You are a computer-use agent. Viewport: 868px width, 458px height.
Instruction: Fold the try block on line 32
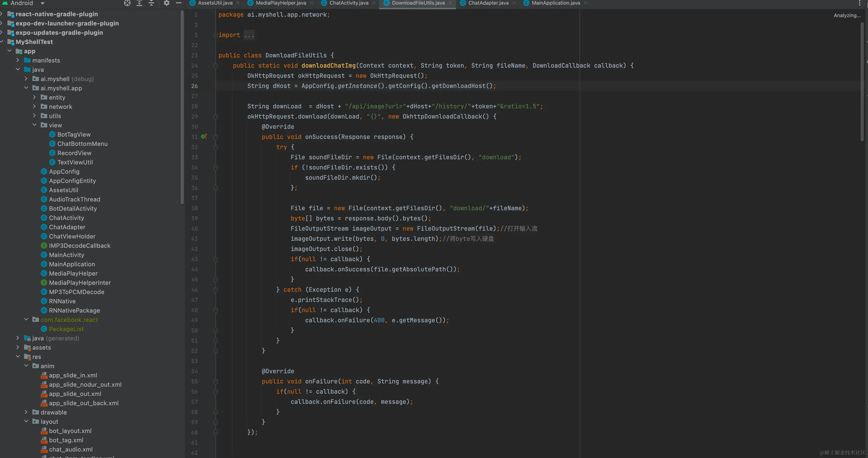(216, 147)
